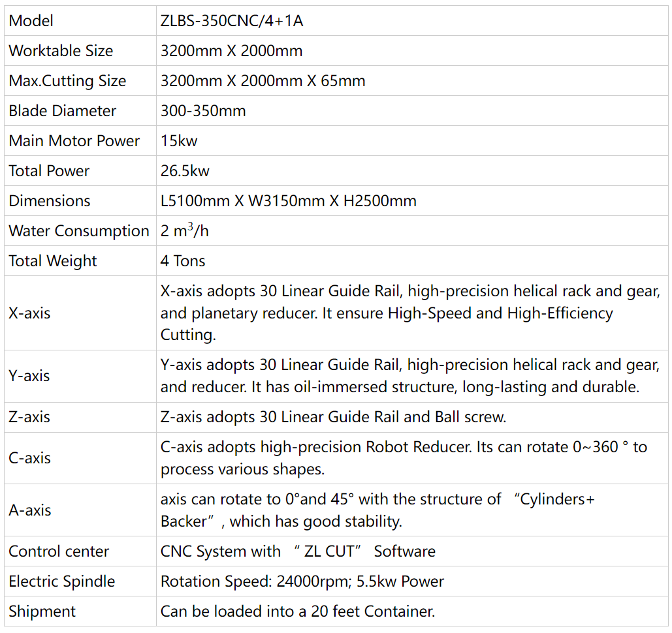Select the 4 Tons weight value
This screenshot has width=672, height=633.
point(183,261)
